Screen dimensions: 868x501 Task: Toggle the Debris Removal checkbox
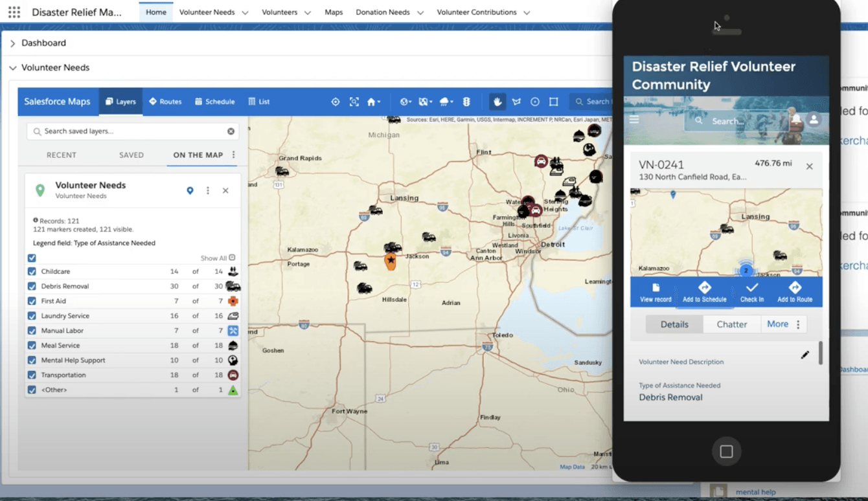click(32, 286)
